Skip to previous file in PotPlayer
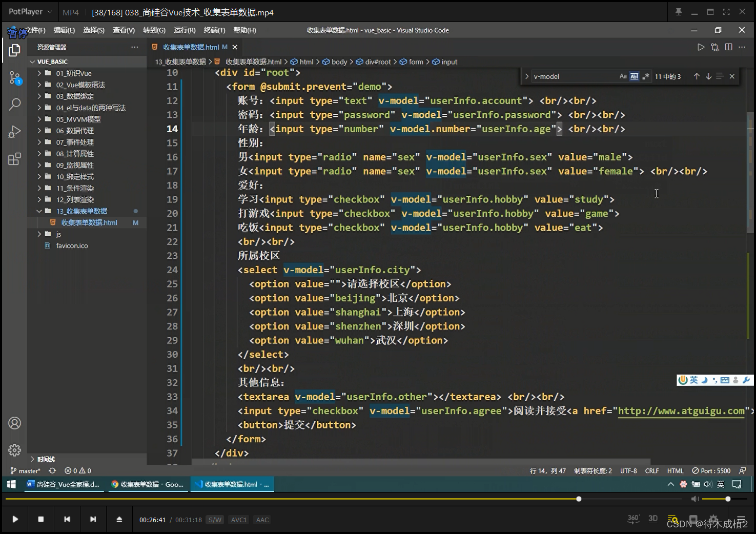Image resolution: width=756 pixels, height=534 pixels. [67, 519]
